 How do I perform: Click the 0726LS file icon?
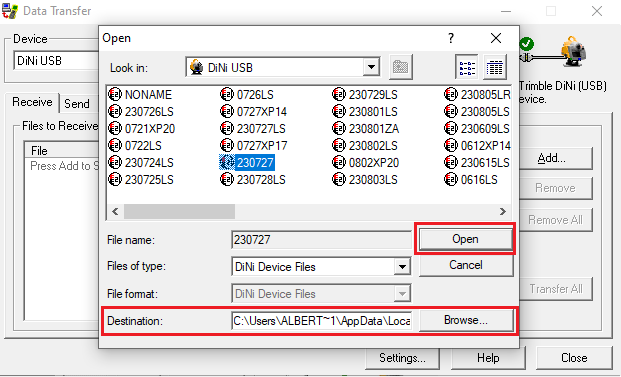pos(227,95)
